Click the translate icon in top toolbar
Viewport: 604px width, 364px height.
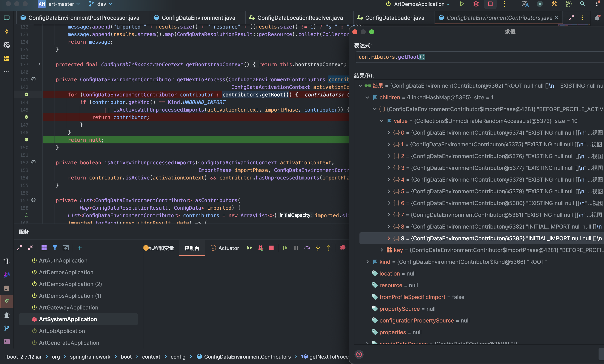pos(525,4)
